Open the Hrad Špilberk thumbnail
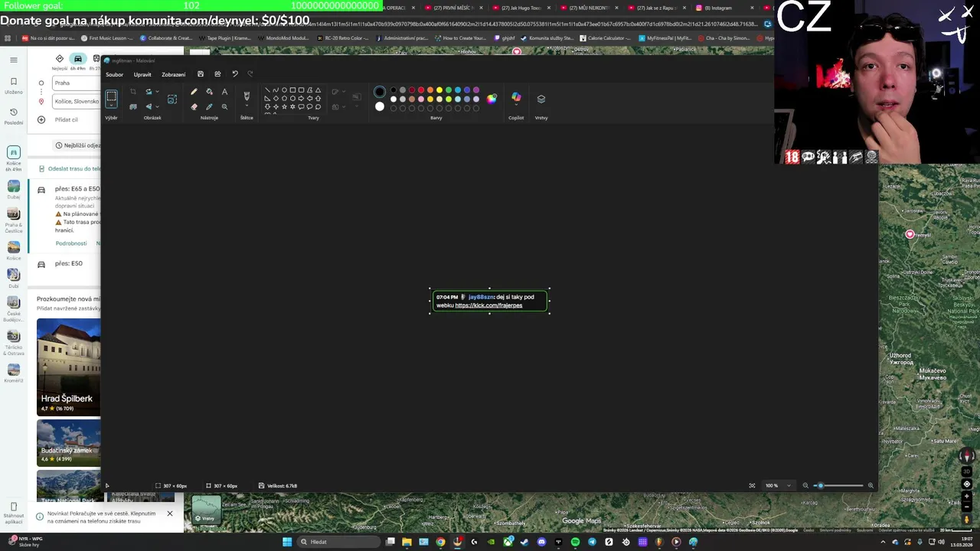 coord(68,367)
